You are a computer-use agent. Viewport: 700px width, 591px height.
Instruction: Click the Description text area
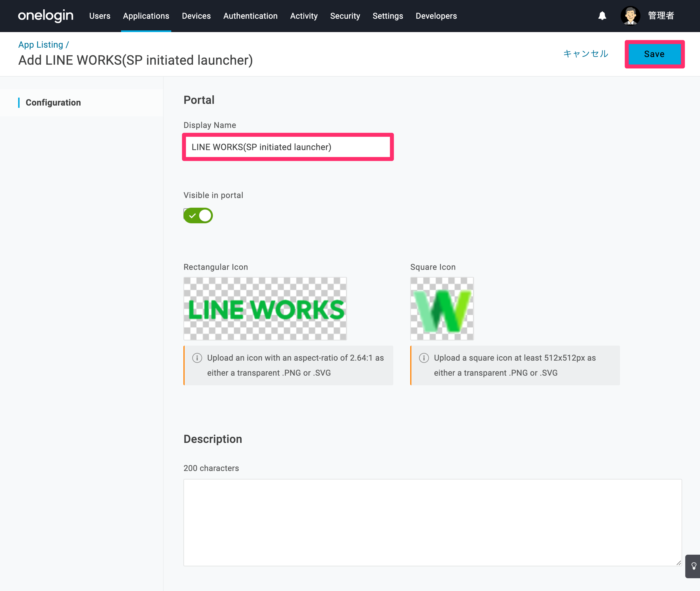pos(433,522)
